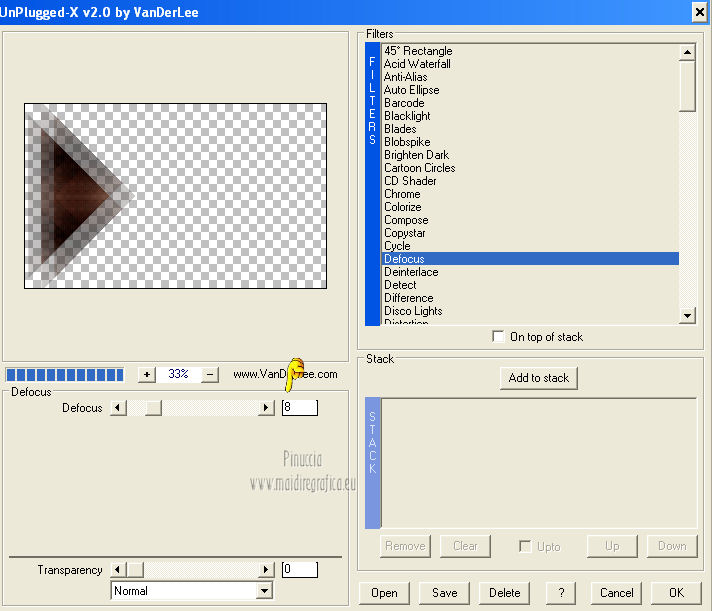Click the blue progress bar
712x611 pixels.
point(65,374)
